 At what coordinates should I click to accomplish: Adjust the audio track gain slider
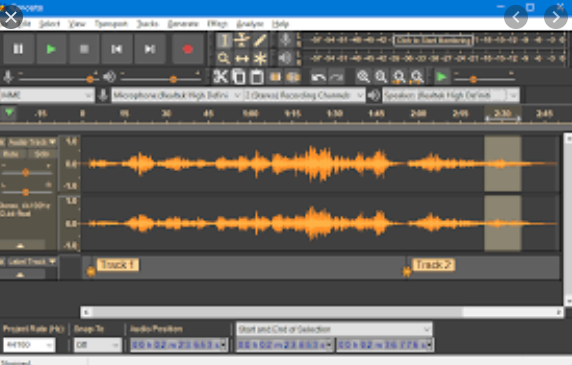point(26,172)
